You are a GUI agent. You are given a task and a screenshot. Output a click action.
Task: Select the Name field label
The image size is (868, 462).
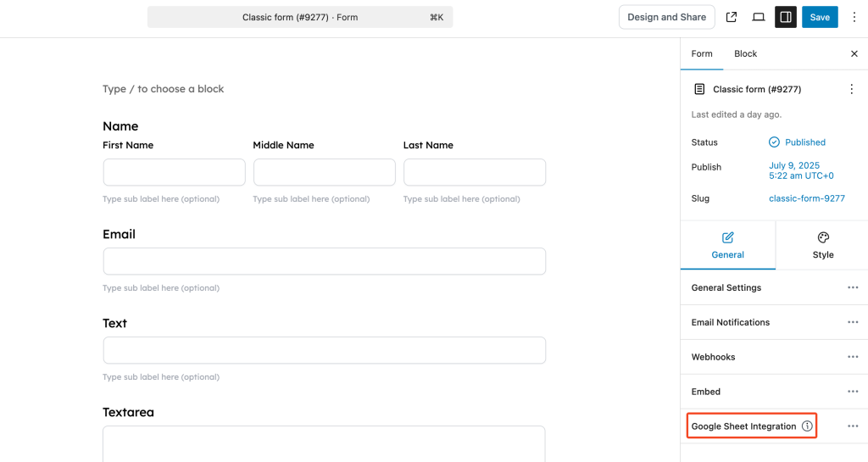point(120,126)
